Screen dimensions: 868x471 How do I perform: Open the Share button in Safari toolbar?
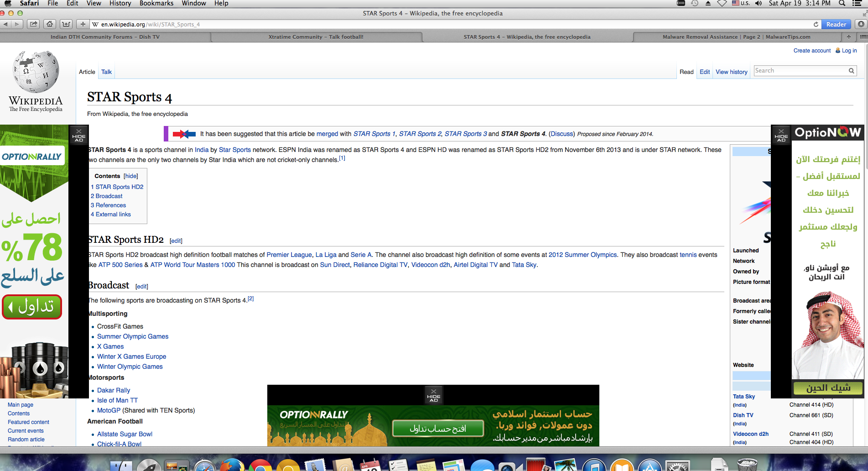(33, 24)
